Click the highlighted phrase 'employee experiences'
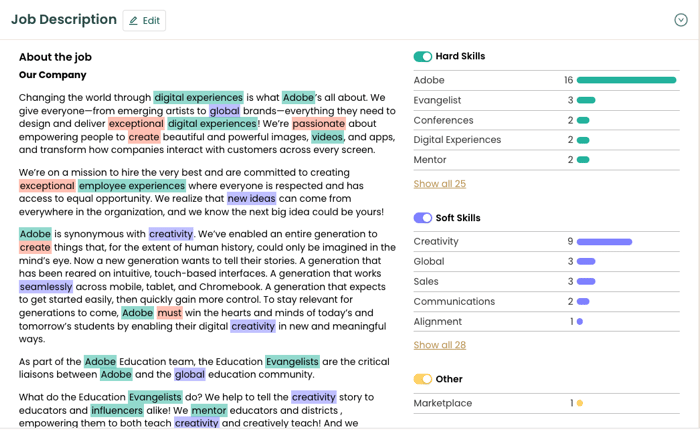Viewport: 700px width, 430px height. pos(132,186)
